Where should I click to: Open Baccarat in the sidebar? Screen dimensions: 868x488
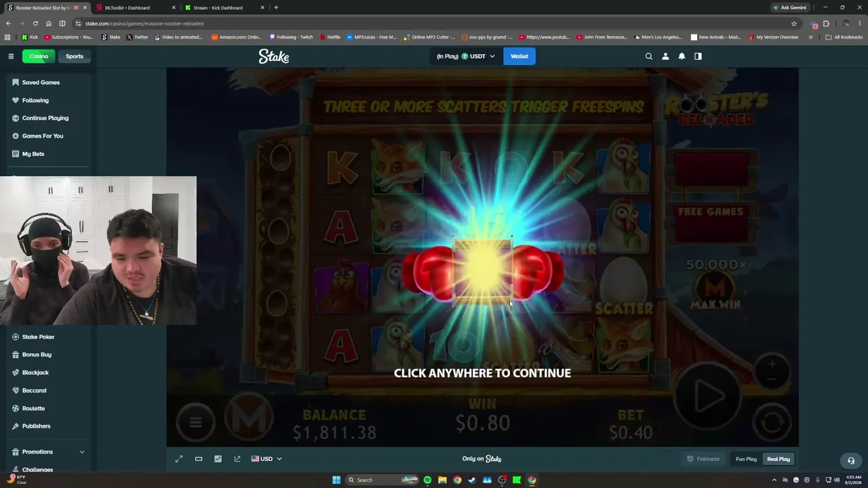[x=34, y=390]
